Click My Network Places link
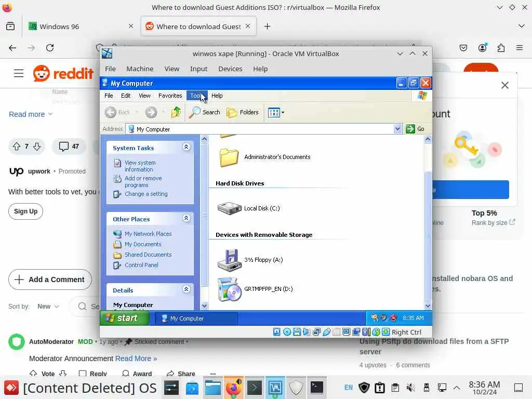The image size is (532, 399). 148,234
